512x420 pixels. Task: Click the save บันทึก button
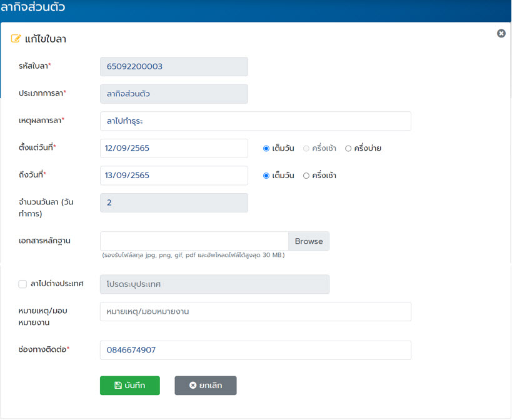[130, 386]
